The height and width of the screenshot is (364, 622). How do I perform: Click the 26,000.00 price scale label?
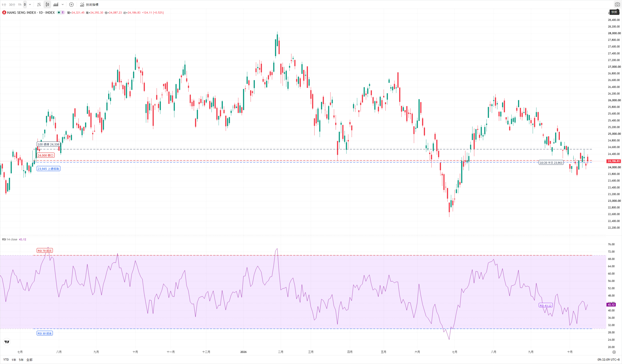click(614, 100)
